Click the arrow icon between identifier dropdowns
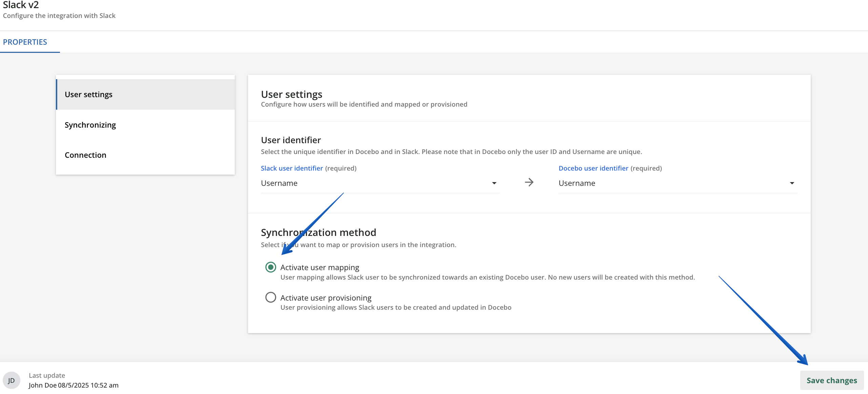 tap(529, 182)
